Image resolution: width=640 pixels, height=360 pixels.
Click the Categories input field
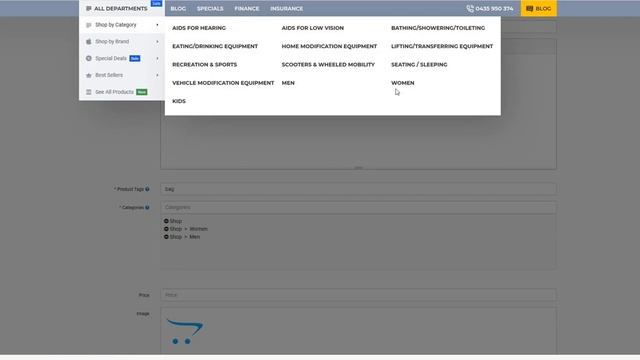click(358, 207)
